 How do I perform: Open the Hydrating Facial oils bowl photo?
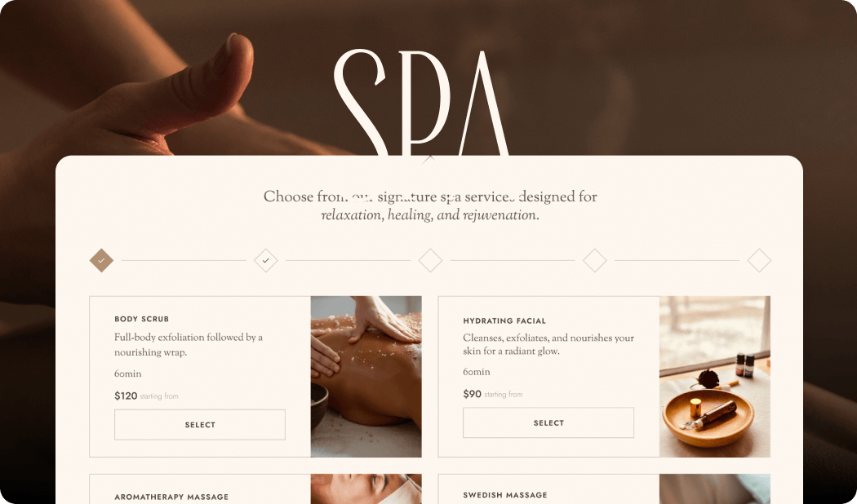tap(715, 376)
